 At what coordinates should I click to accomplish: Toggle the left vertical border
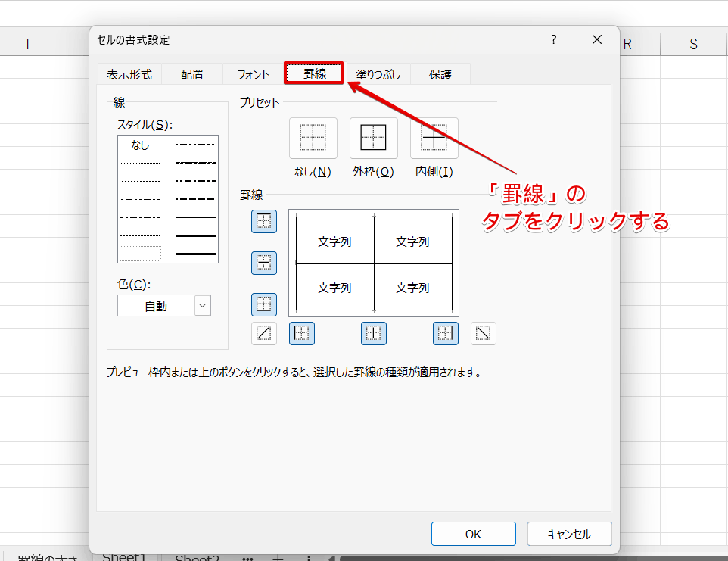[x=302, y=333]
